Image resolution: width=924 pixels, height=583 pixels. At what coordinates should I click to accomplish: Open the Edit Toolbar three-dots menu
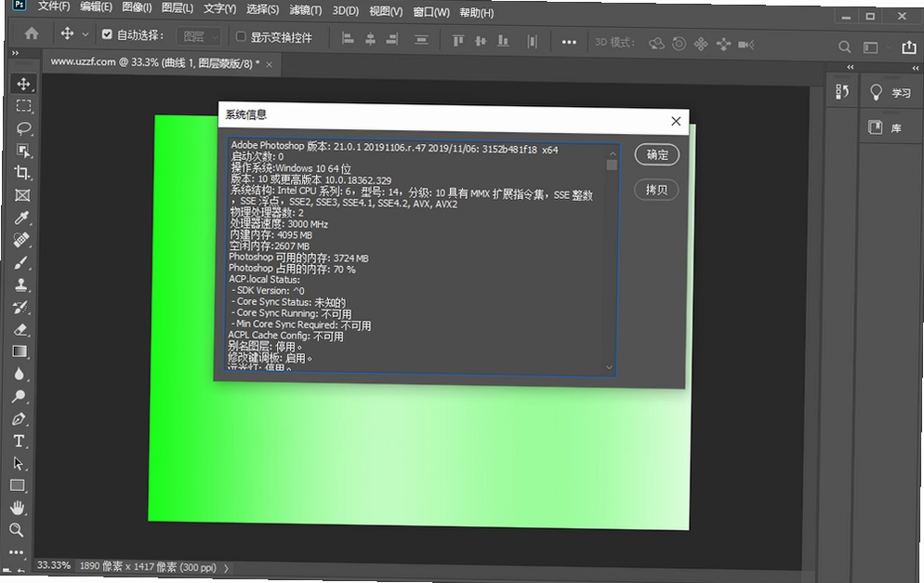click(x=16, y=552)
